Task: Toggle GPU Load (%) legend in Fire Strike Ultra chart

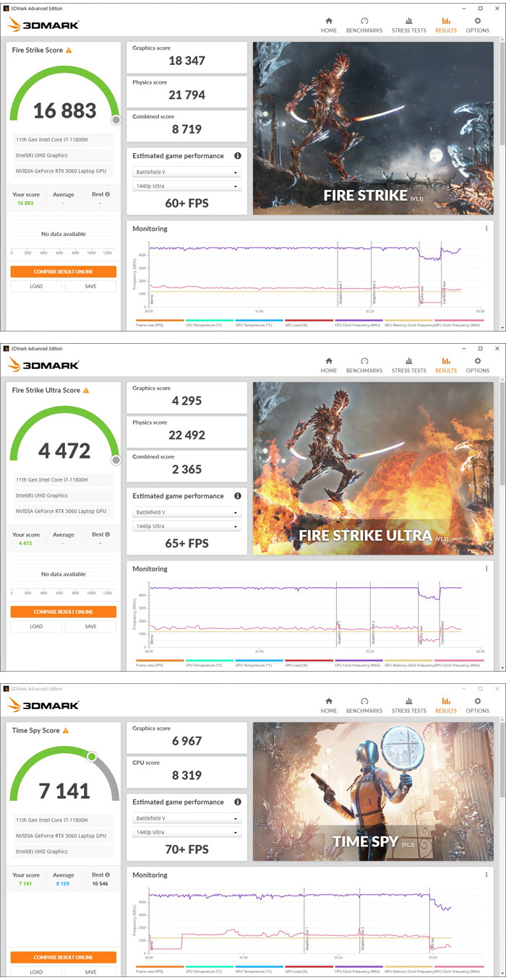Action: click(x=309, y=663)
